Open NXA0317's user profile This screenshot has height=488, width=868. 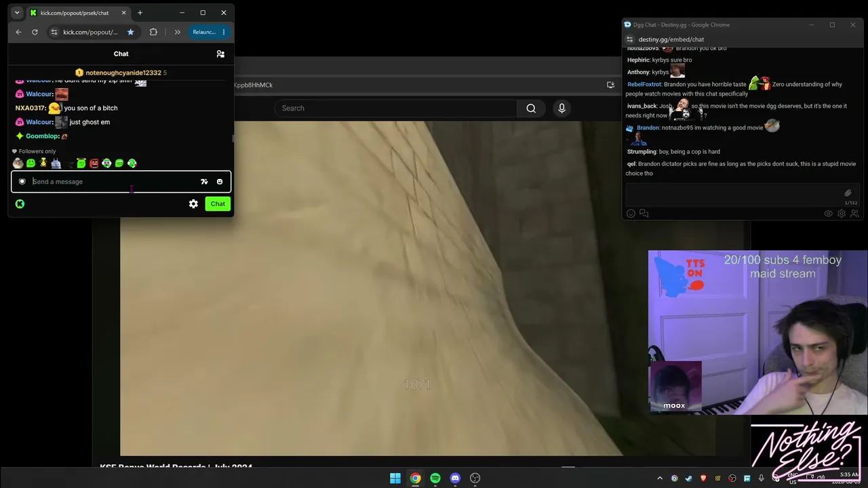pos(31,108)
